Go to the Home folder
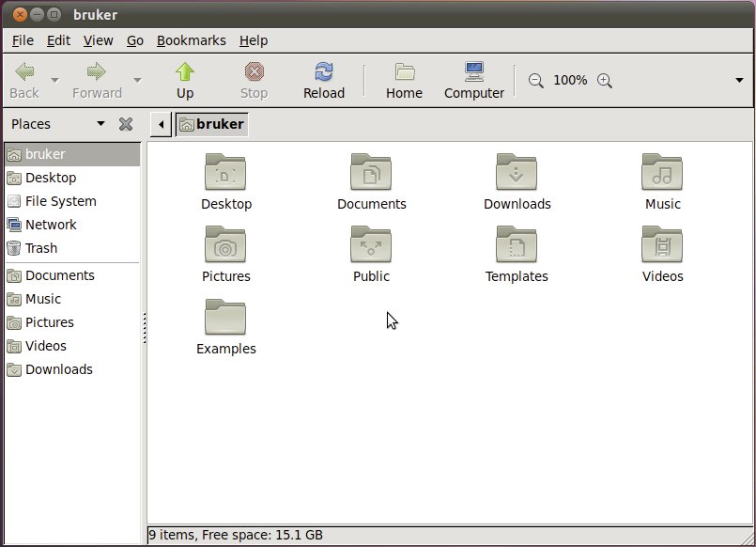 click(404, 80)
